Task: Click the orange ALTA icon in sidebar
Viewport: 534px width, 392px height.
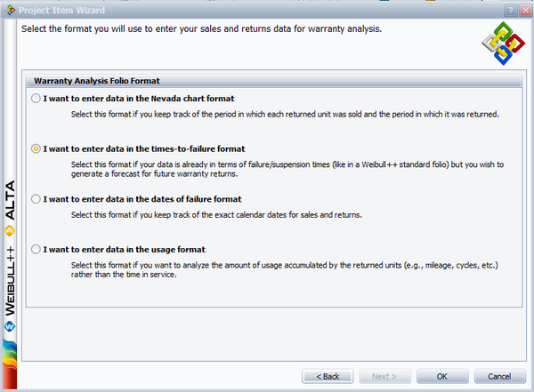Action: pos(10,231)
